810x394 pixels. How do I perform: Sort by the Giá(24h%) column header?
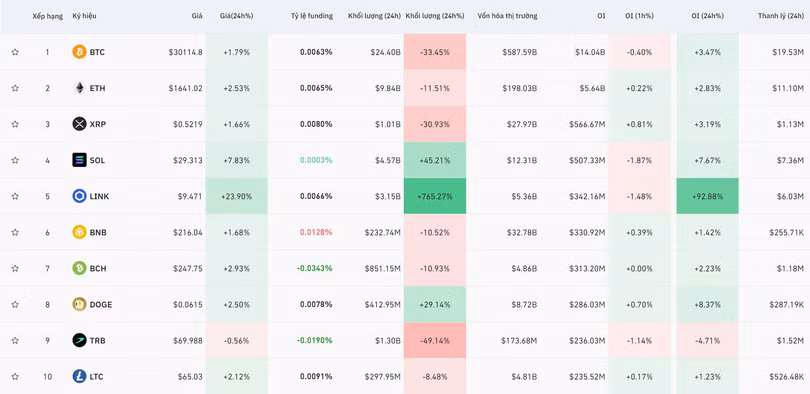tap(237, 16)
